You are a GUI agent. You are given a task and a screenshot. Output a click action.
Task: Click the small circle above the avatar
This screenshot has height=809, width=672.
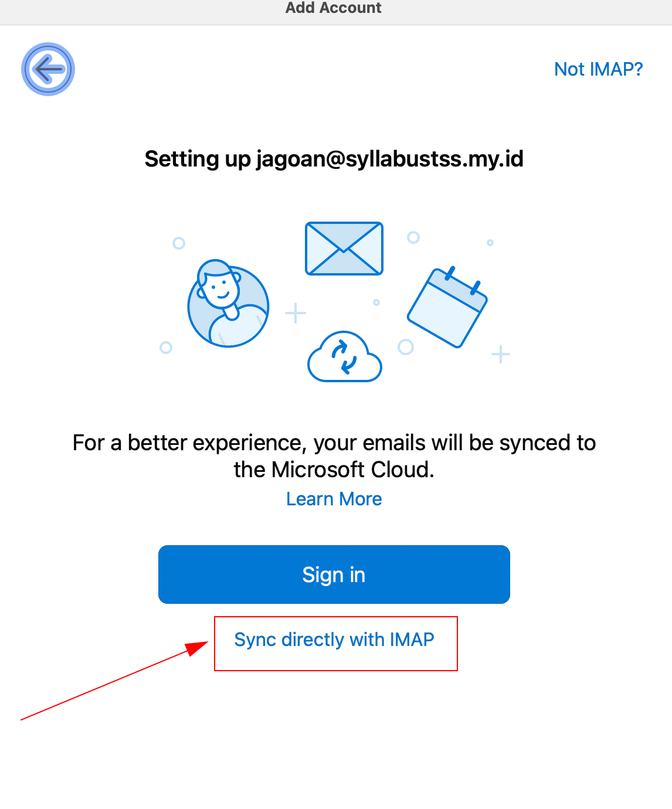[x=179, y=243]
